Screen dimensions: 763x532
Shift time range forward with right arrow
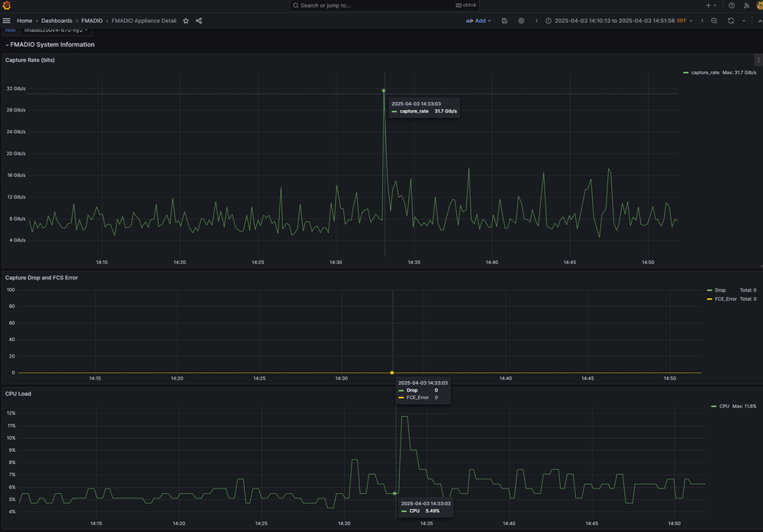(702, 21)
